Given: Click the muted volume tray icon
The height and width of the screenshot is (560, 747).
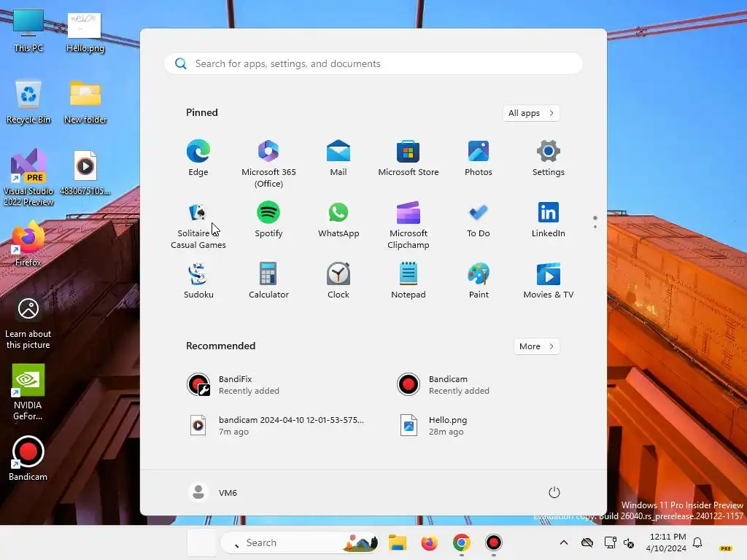Looking at the screenshot, I should pyautogui.click(x=628, y=542).
